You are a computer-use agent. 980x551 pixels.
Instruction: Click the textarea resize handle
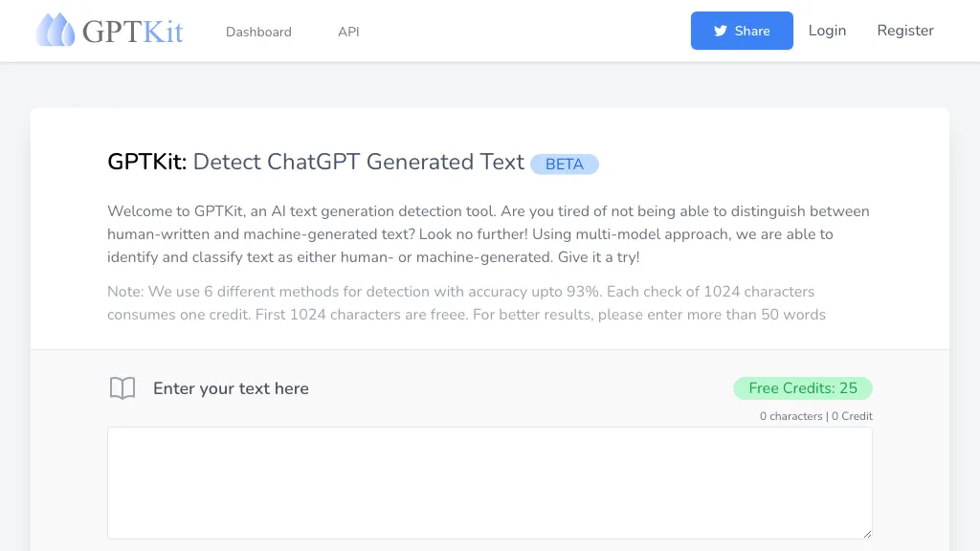(867, 535)
